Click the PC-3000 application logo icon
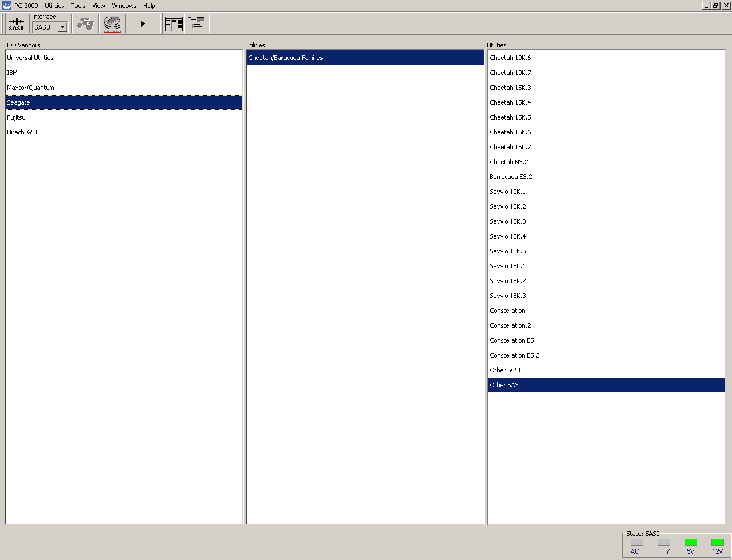 [x=7, y=6]
